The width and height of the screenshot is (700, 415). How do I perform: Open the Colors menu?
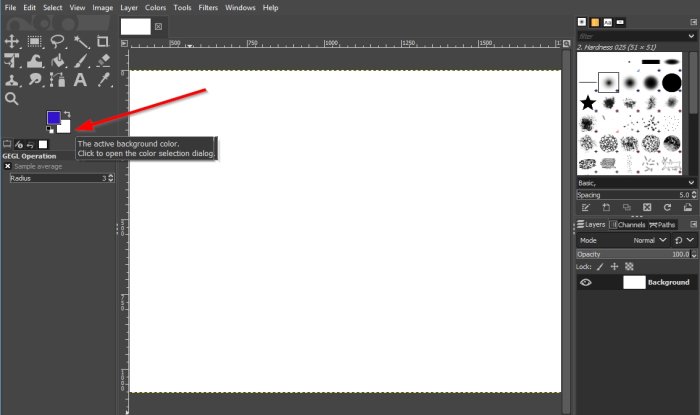click(x=155, y=8)
